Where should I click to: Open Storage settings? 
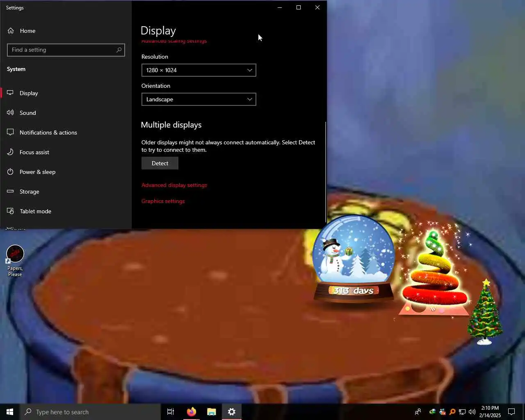pos(30,192)
